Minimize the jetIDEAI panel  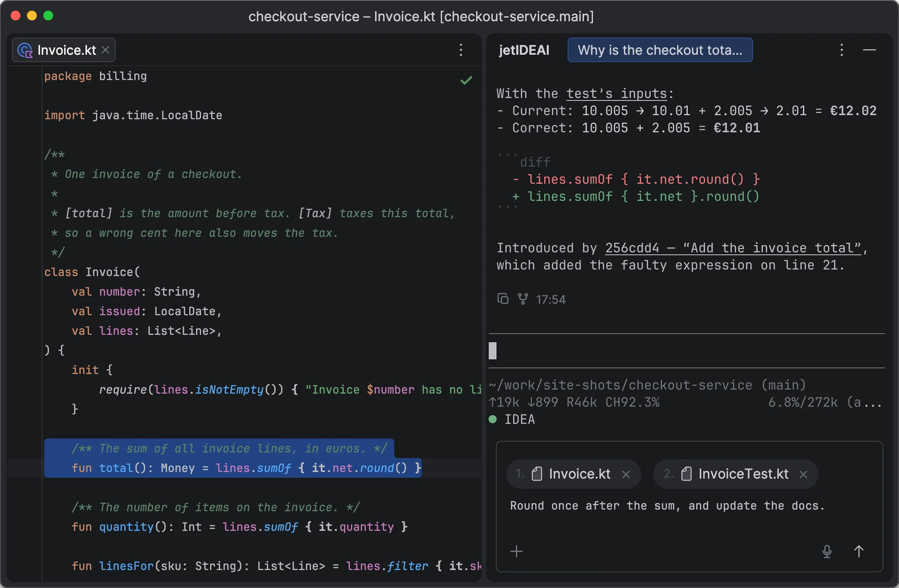(x=870, y=50)
